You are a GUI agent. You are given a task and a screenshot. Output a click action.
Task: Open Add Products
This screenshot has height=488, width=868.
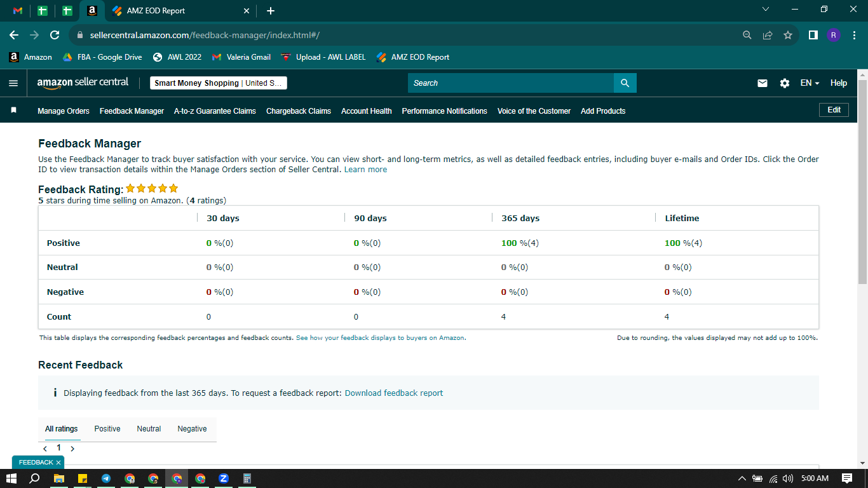603,111
